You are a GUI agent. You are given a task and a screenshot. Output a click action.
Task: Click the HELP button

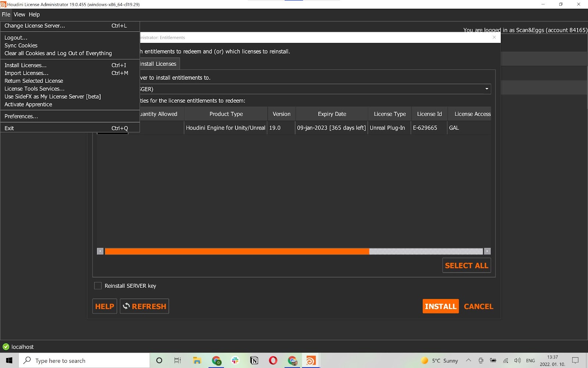tap(105, 306)
